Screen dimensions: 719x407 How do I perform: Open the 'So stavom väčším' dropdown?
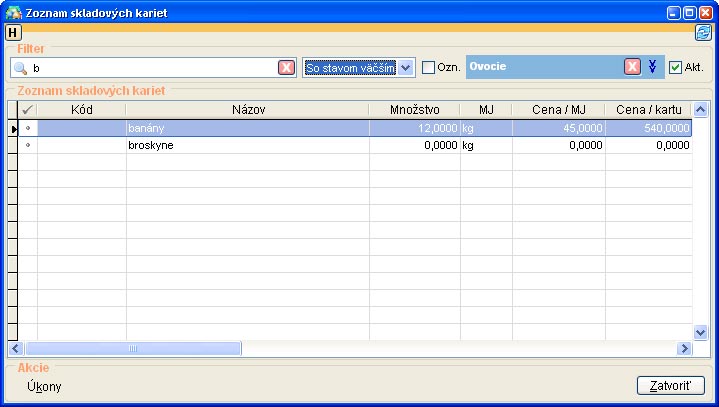[x=406, y=67]
